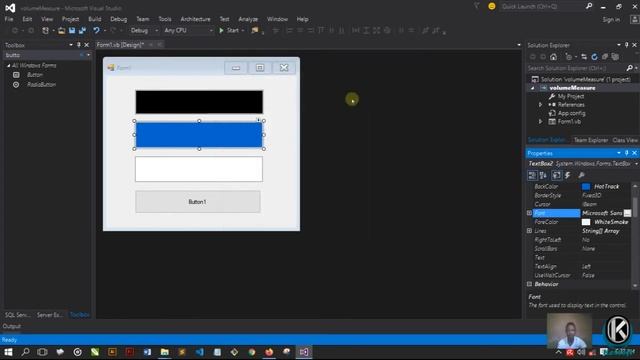Open the Tools menu
Viewport: 640px width, 360px height.
[x=164, y=19]
